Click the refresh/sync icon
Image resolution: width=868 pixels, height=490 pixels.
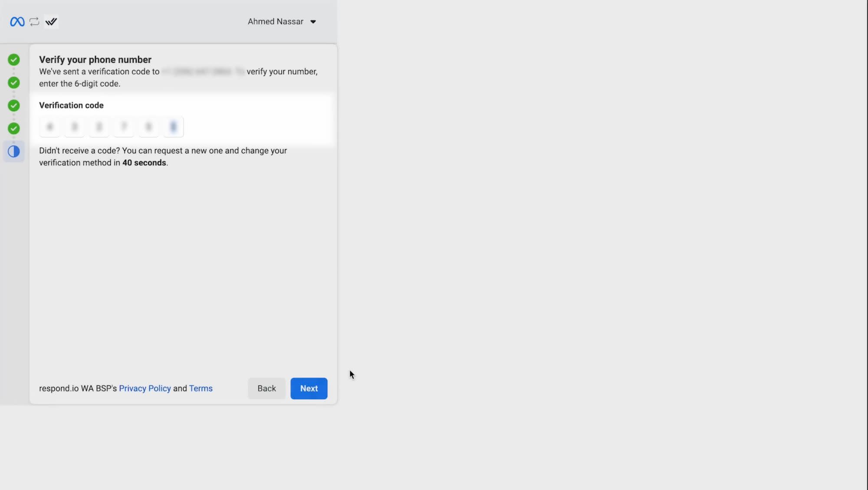(34, 21)
